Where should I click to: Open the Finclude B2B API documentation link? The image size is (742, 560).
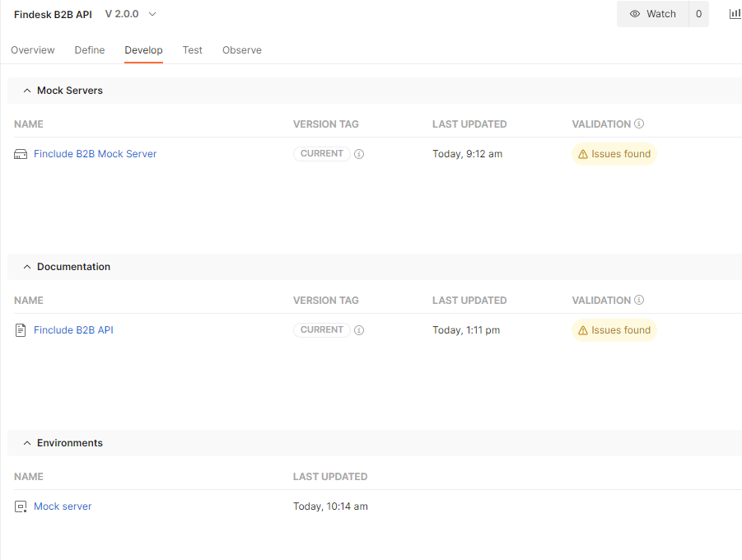click(x=73, y=330)
